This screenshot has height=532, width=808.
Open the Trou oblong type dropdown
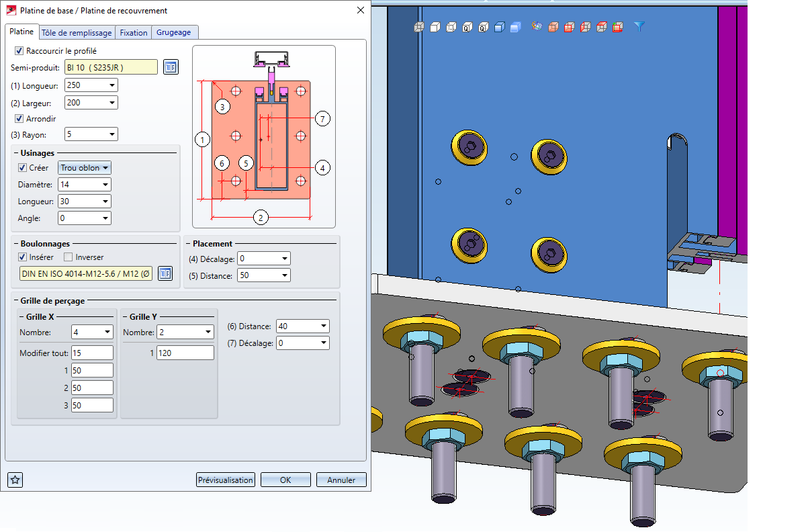point(85,168)
